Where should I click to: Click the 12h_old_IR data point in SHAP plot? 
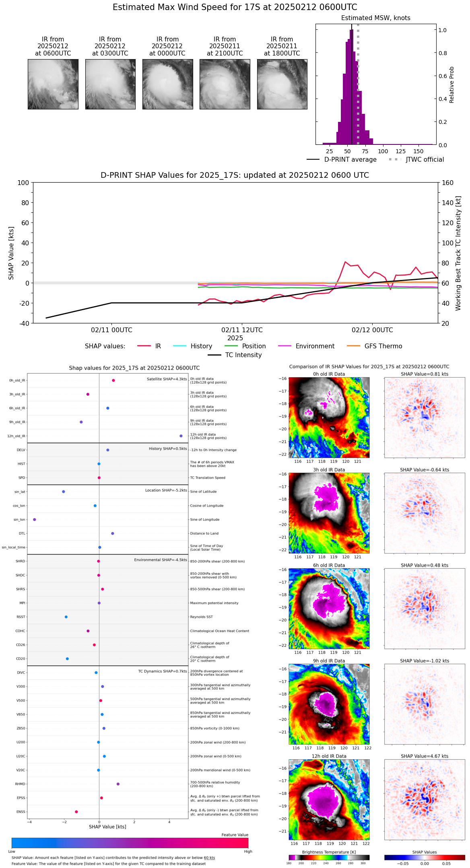[181, 436]
